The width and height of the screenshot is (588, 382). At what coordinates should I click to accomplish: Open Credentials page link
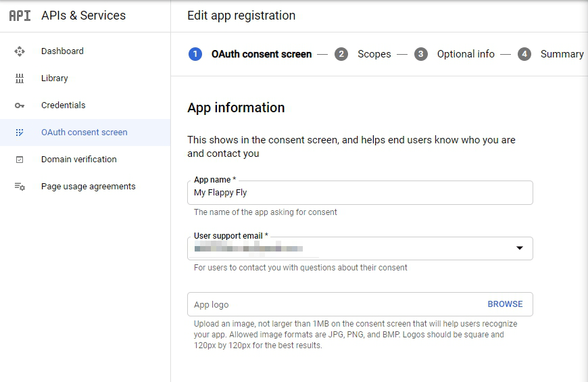click(x=63, y=105)
